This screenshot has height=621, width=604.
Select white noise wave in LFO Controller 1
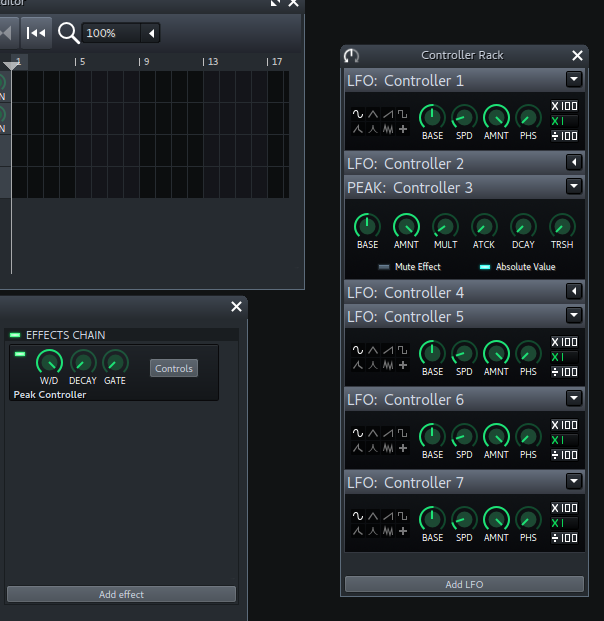(x=388, y=129)
